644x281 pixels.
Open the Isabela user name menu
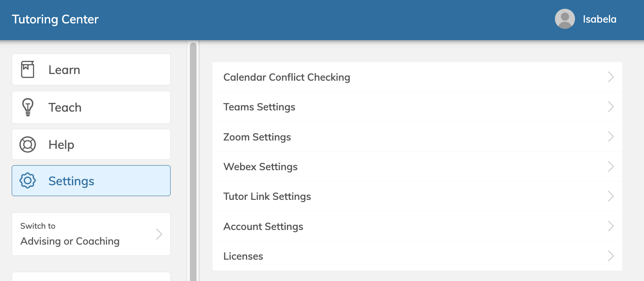pos(599,19)
